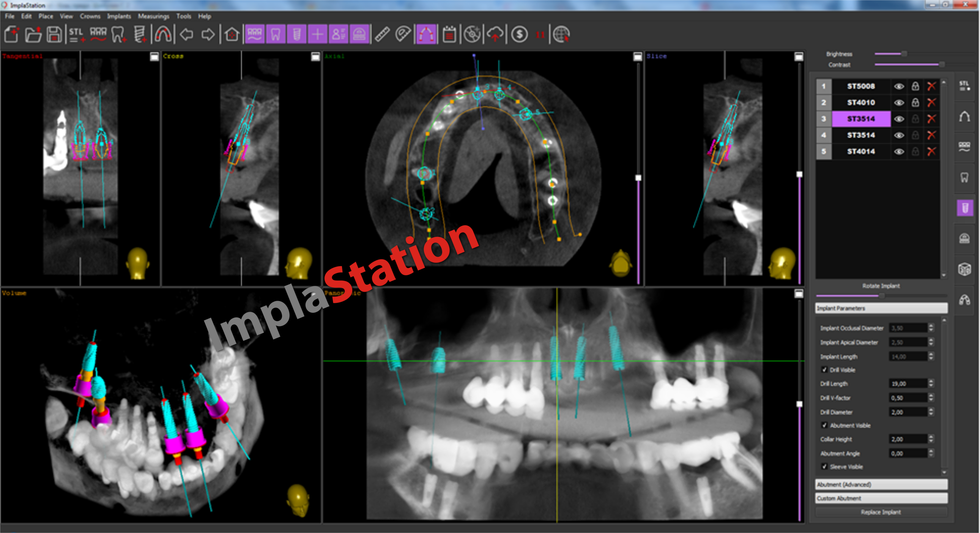Click the left arrow undo icon
The height and width of the screenshot is (533, 980).
pyautogui.click(x=186, y=35)
